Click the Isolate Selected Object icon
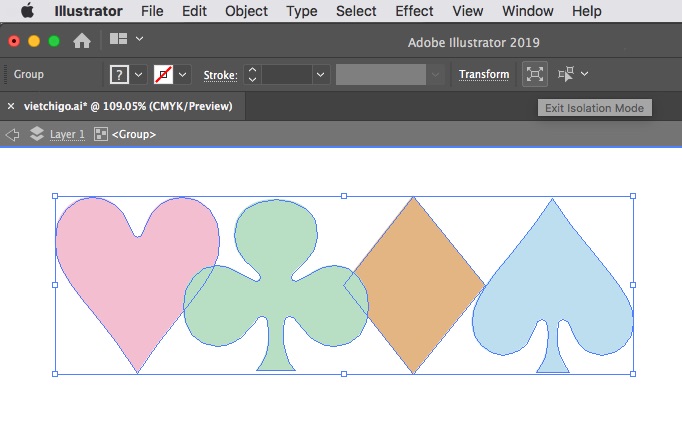The image size is (682, 434). coord(535,74)
